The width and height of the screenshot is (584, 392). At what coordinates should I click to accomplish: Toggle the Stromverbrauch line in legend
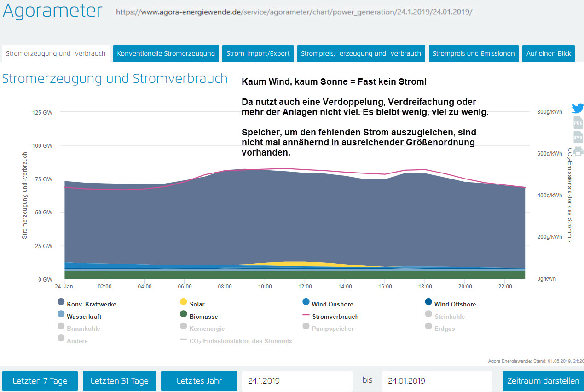click(335, 317)
